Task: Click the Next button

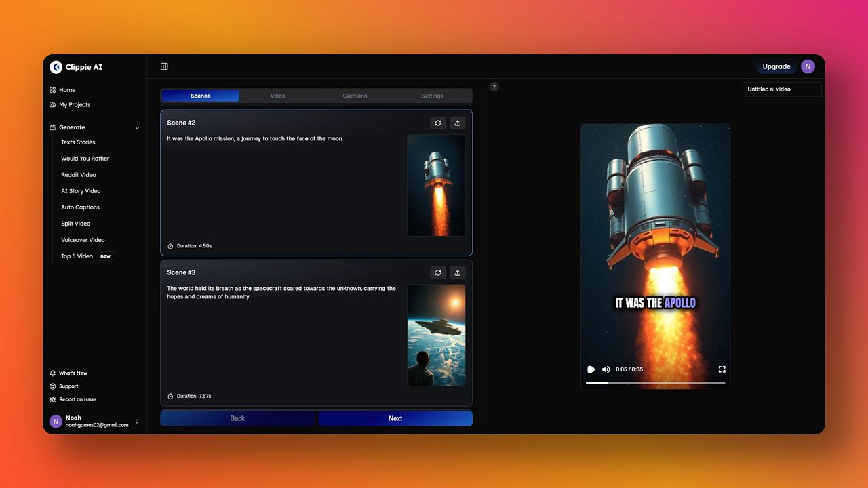Action: coord(395,418)
